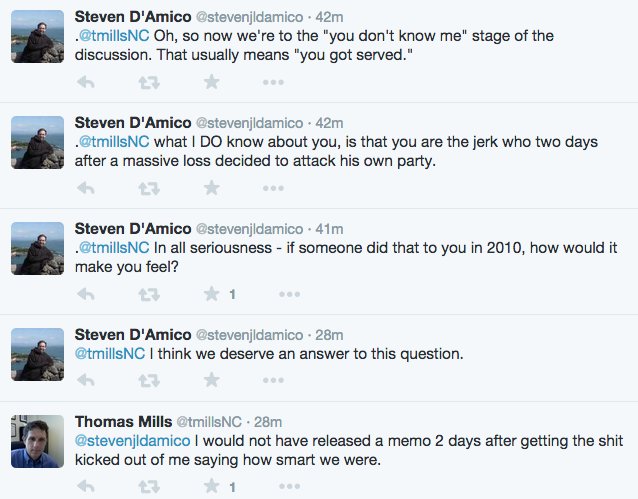
Task: Open more options on Thomas Mills tweet
Action: click(289, 486)
